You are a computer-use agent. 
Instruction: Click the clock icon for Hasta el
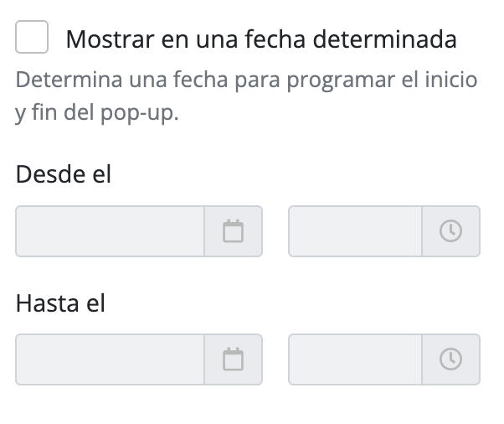click(450, 359)
